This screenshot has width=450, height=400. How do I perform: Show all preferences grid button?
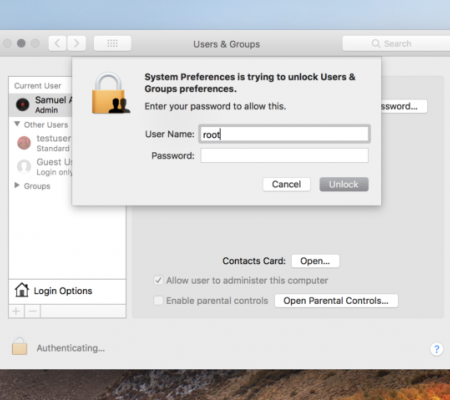point(112,43)
